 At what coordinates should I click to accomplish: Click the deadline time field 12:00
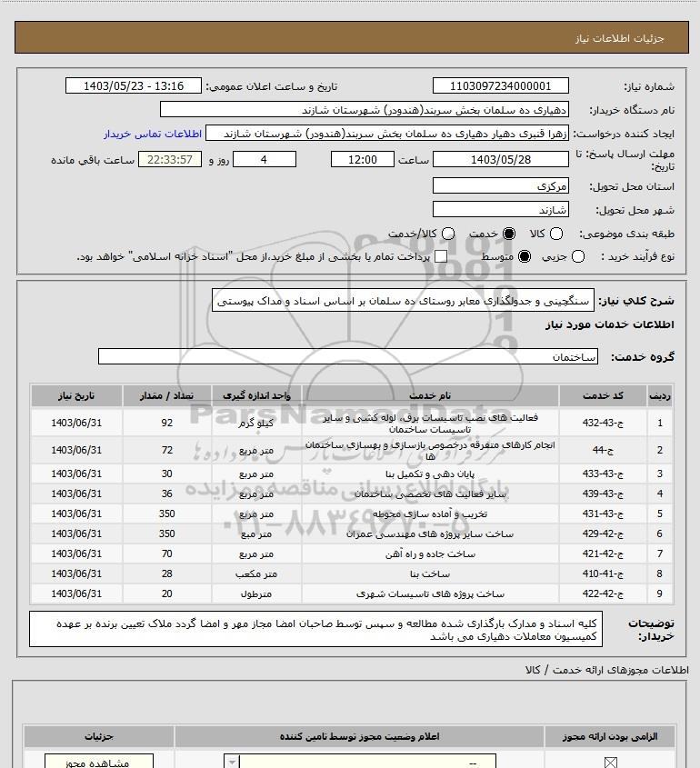point(363,159)
